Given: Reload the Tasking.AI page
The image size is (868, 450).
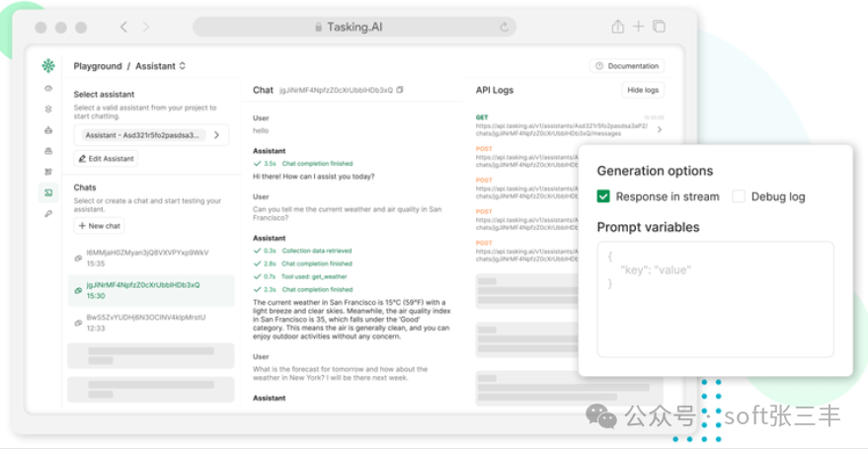Looking at the screenshot, I should pos(504,27).
